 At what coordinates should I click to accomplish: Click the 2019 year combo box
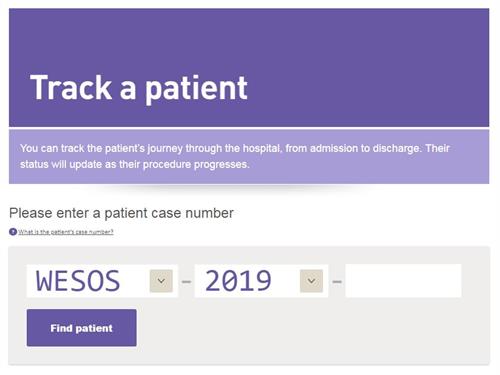(x=261, y=281)
